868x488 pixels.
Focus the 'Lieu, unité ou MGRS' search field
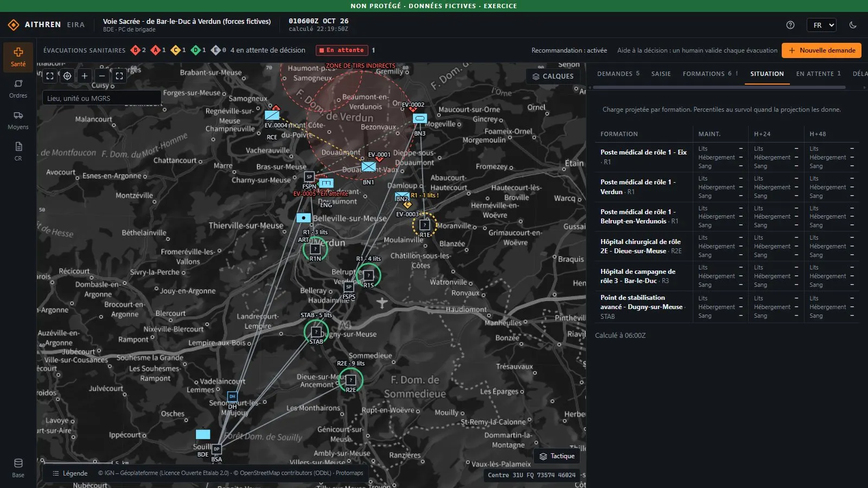pyautogui.click(x=101, y=98)
